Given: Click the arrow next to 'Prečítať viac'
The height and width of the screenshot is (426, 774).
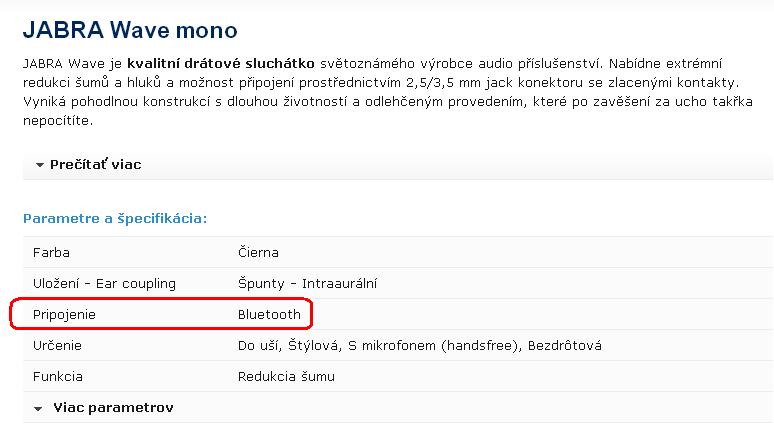Looking at the screenshot, I should pos(40,165).
